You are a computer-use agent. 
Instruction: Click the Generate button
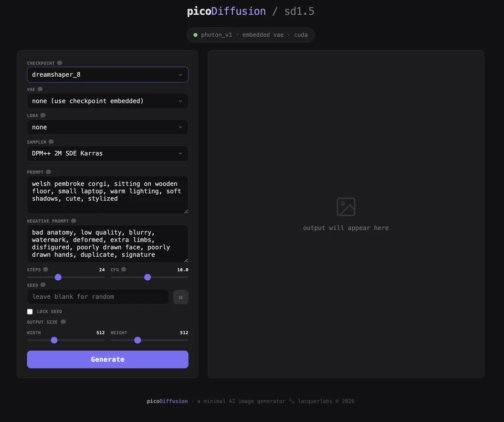(107, 359)
